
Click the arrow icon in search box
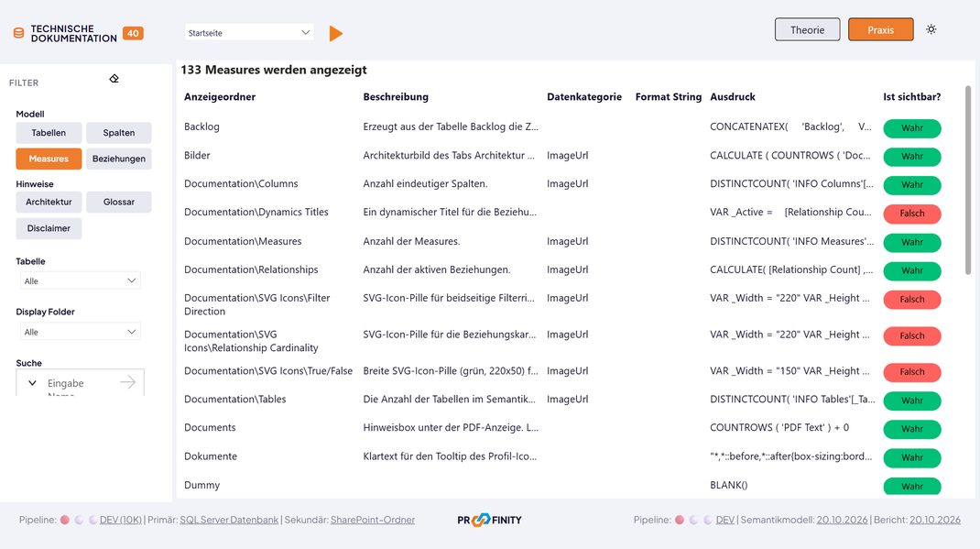pos(128,382)
